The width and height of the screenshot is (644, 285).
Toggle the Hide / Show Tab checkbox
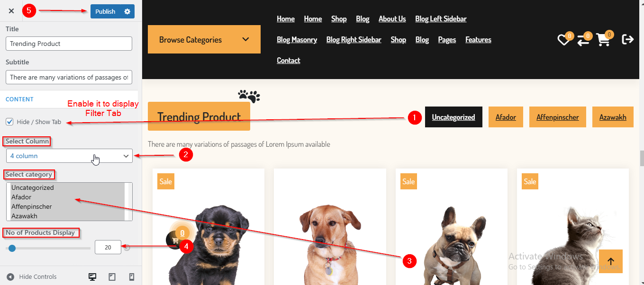[9, 122]
